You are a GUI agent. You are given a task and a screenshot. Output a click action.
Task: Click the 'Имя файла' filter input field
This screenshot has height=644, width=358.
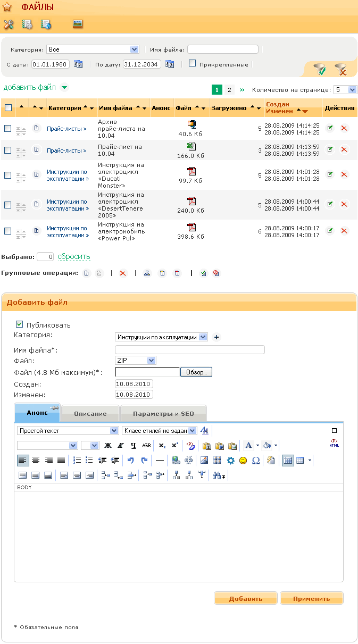click(222, 49)
